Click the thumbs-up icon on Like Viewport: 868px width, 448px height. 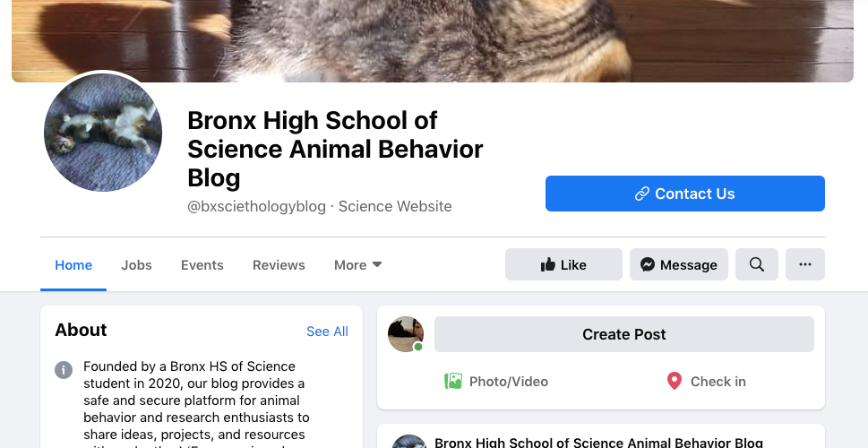pyautogui.click(x=548, y=264)
